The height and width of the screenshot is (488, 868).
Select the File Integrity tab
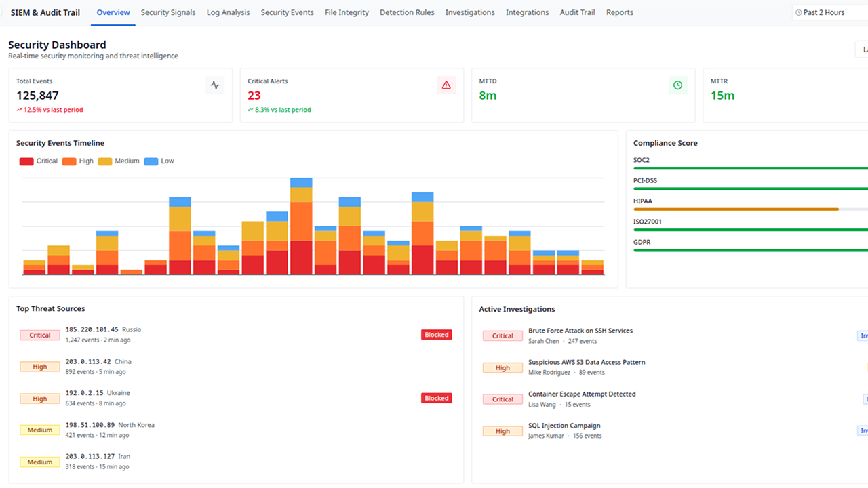(x=347, y=12)
